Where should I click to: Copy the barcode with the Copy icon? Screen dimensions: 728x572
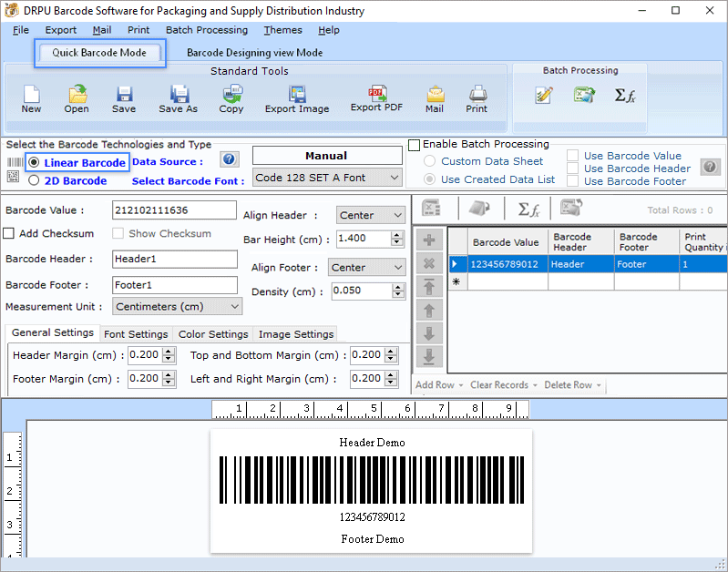231,93
